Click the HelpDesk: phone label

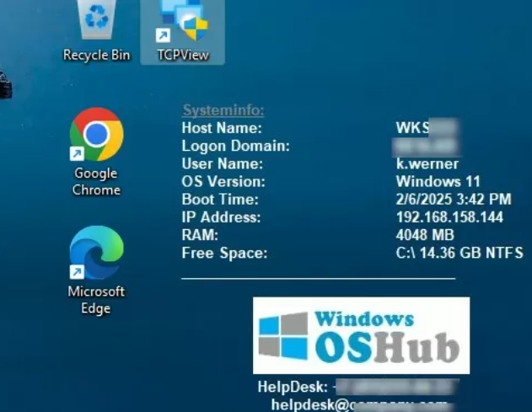click(x=293, y=387)
